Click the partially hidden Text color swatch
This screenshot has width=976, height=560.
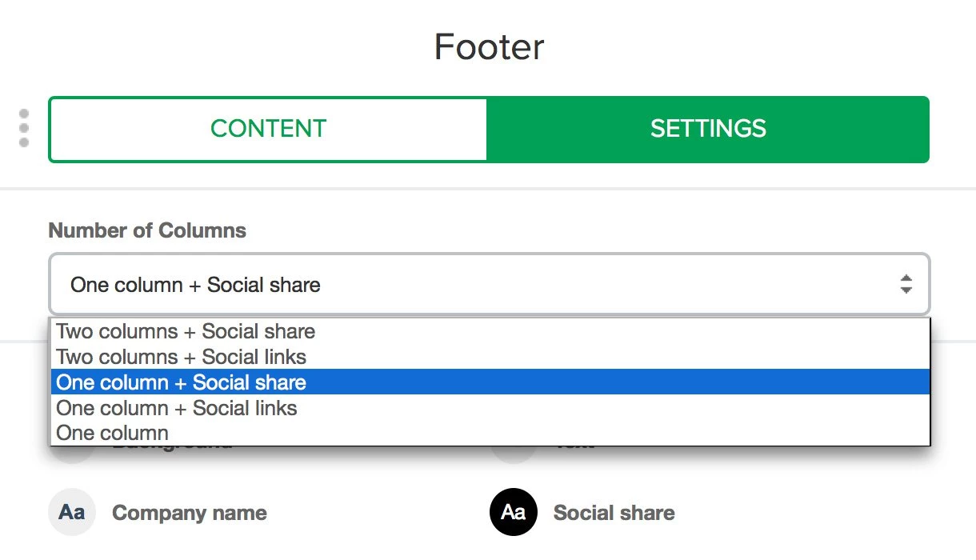513,454
